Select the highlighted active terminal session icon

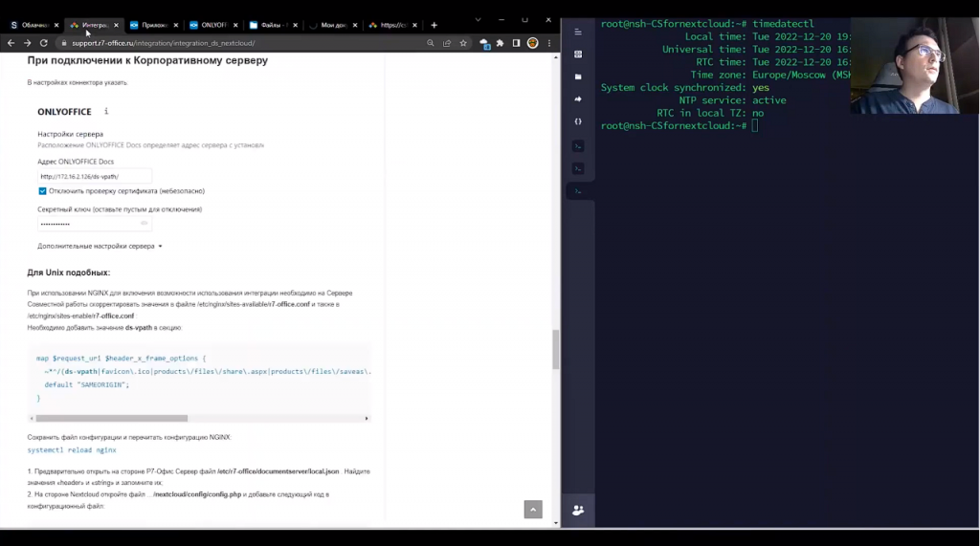578,191
